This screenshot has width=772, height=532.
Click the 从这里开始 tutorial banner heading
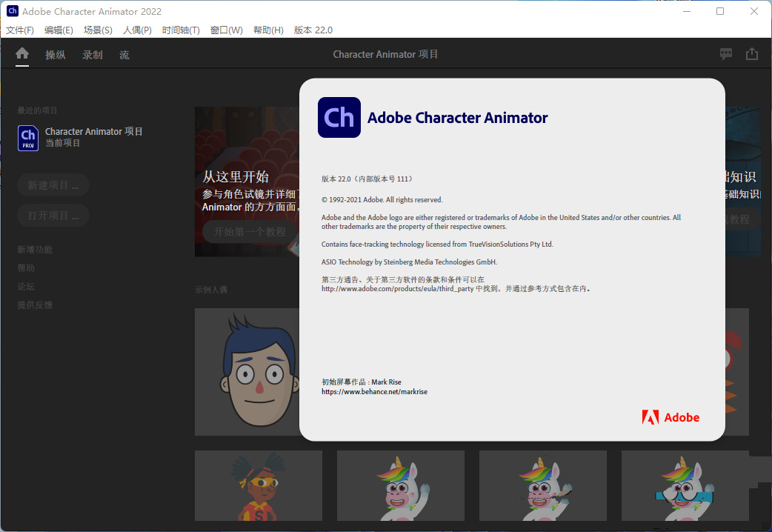[x=236, y=176]
